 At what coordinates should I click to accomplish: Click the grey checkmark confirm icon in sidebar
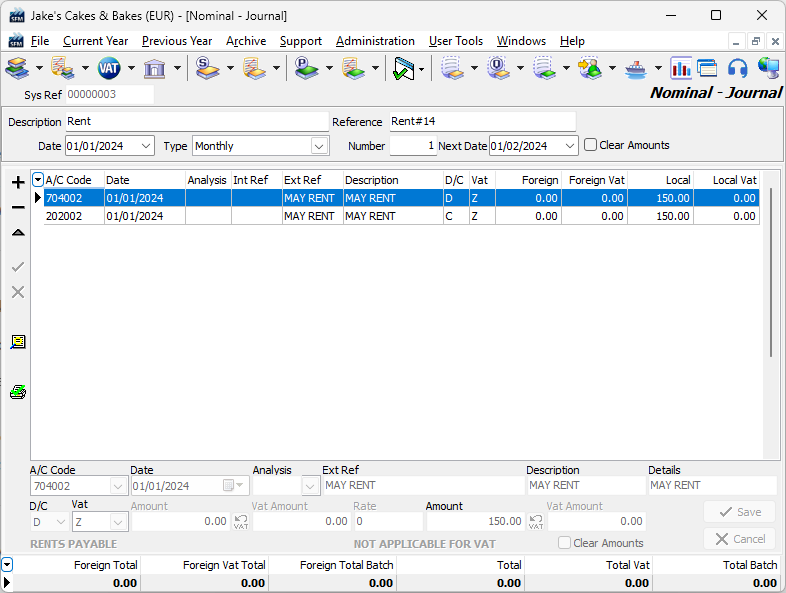[18, 267]
